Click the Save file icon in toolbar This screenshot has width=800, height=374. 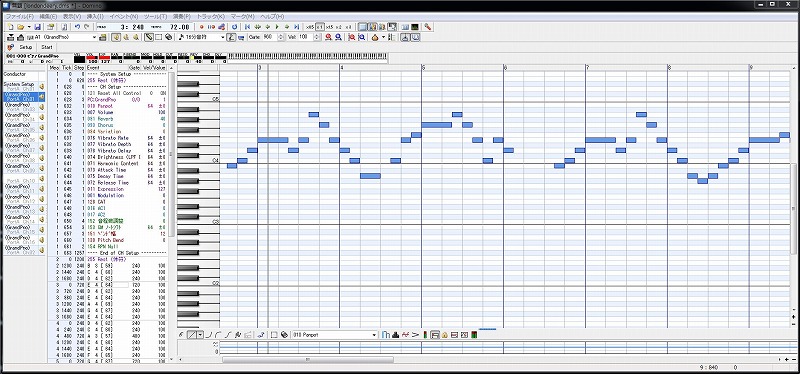(38, 27)
